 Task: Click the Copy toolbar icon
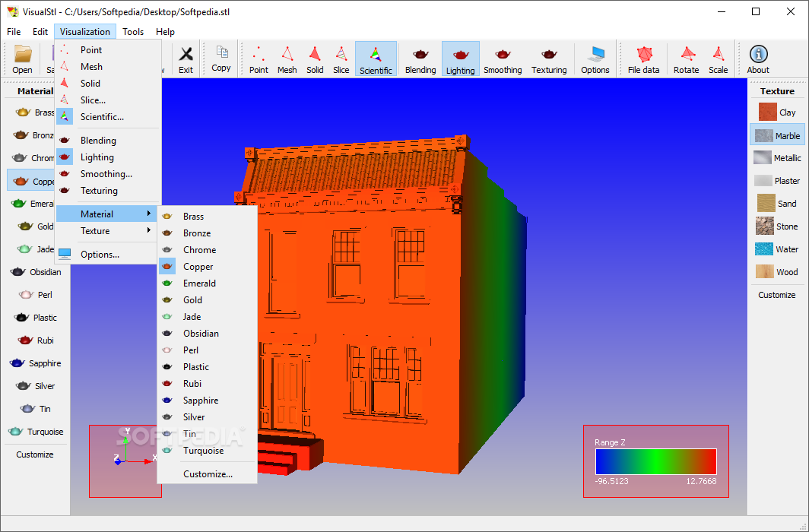[220, 59]
